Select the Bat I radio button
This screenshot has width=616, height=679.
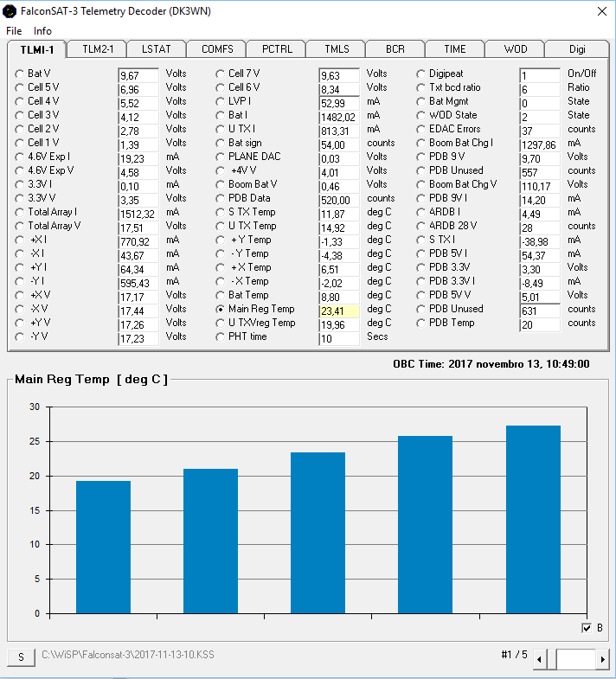(x=220, y=116)
